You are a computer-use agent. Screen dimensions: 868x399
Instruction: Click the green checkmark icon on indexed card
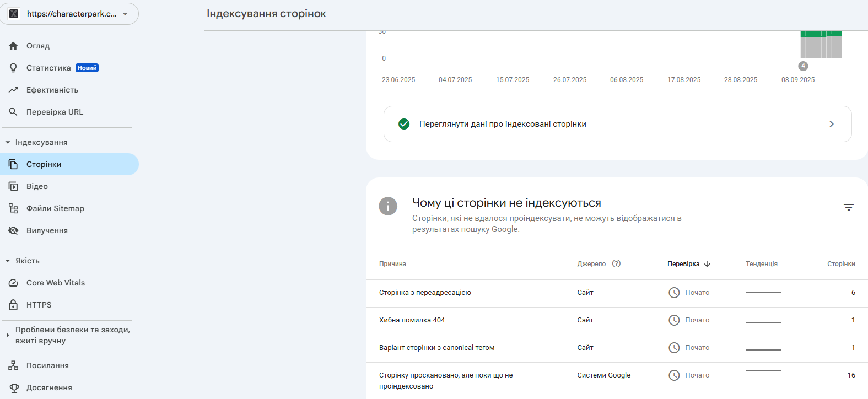[404, 124]
